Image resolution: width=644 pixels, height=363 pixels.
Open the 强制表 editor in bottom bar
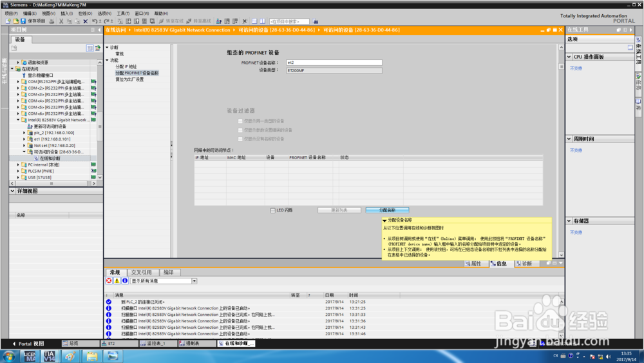196,343
